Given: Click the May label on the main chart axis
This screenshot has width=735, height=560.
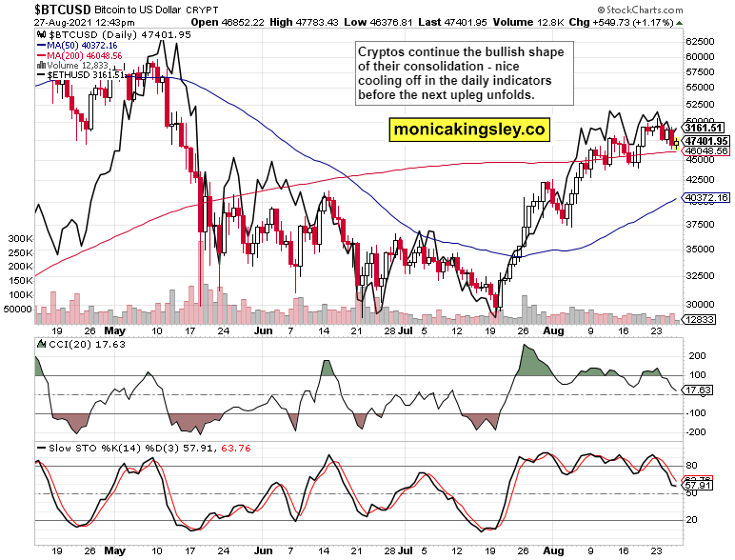Looking at the screenshot, I should 115,331.
